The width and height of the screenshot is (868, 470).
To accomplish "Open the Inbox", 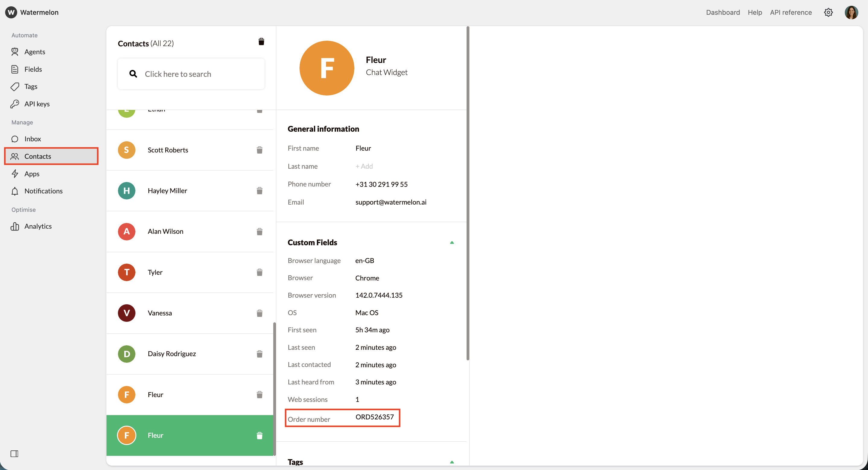I will point(33,139).
